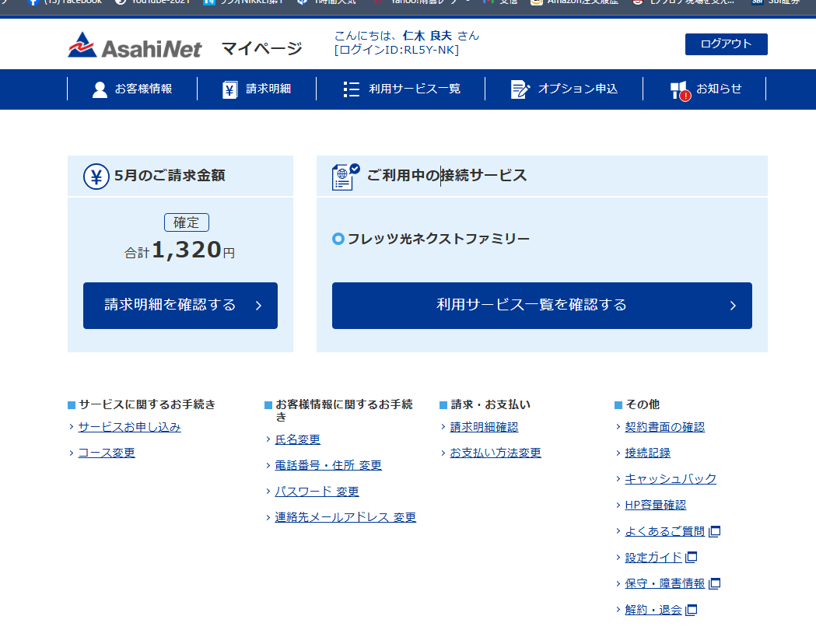This screenshot has height=644, width=816.
Task: Open the コース変更 link
Action: pyautogui.click(x=107, y=453)
